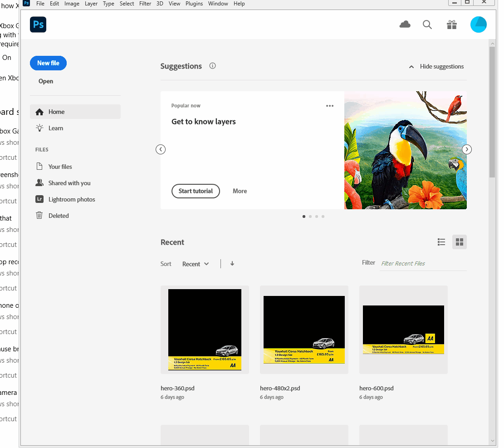
Task: Click the toucan tutorial image
Action: click(405, 150)
